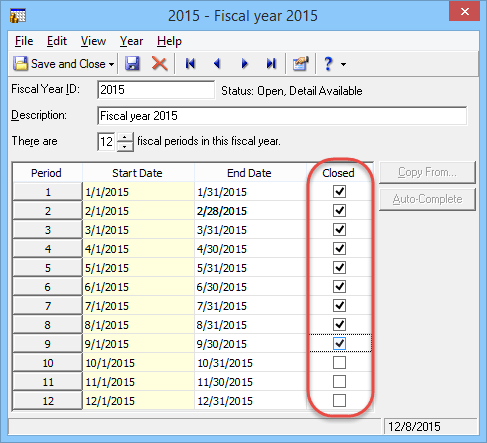The width and height of the screenshot is (487, 443).
Task: Select period 1 row header
Action: click(x=48, y=192)
